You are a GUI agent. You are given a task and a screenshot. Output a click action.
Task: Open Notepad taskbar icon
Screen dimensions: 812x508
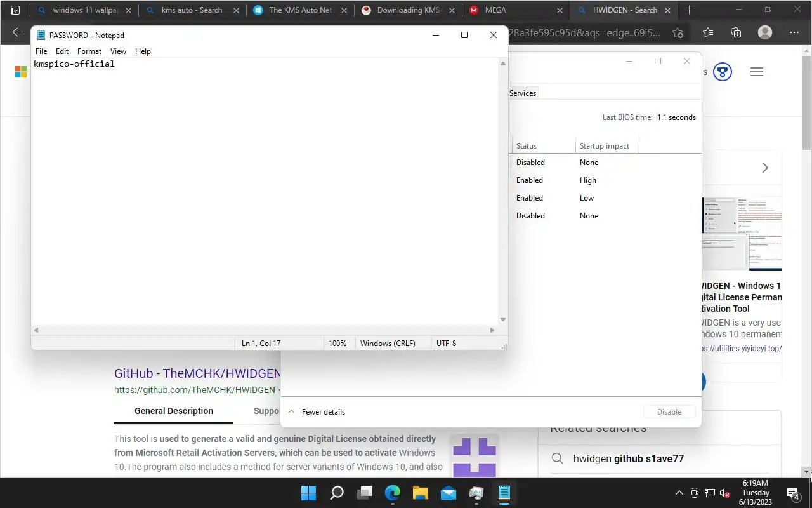[504, 493]
